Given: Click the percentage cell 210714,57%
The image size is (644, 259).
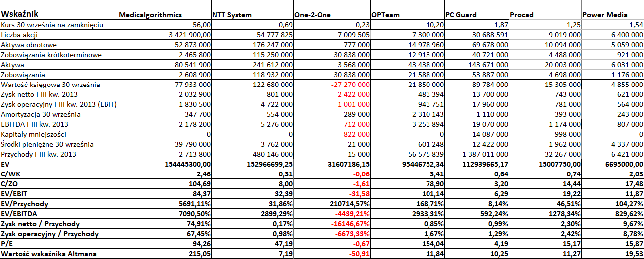Looking at the screenshot, I should point(332,204).
